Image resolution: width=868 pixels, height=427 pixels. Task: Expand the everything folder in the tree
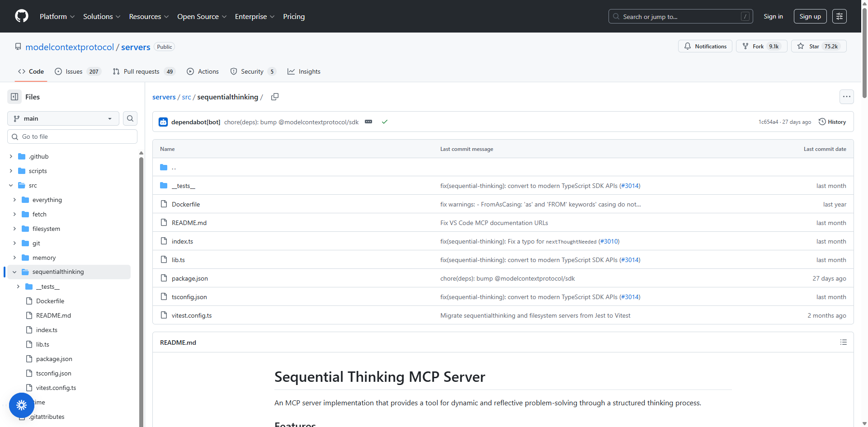tap(14, 199)
